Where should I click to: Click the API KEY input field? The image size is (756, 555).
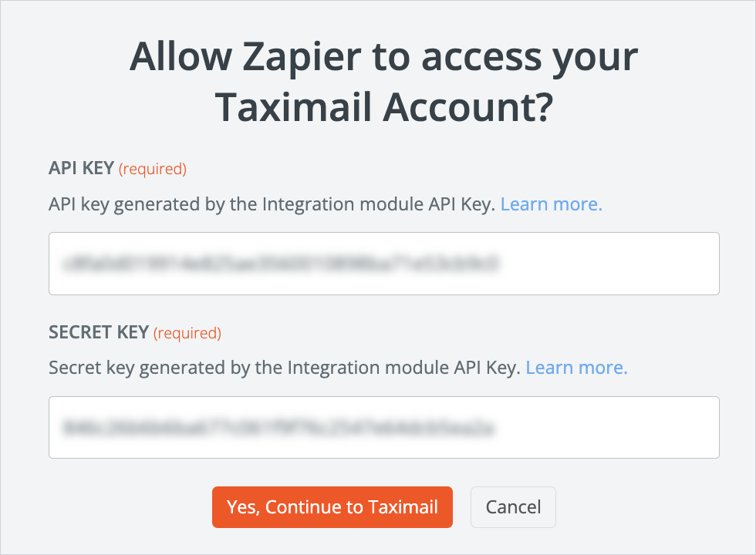click(x=383, y=264)
